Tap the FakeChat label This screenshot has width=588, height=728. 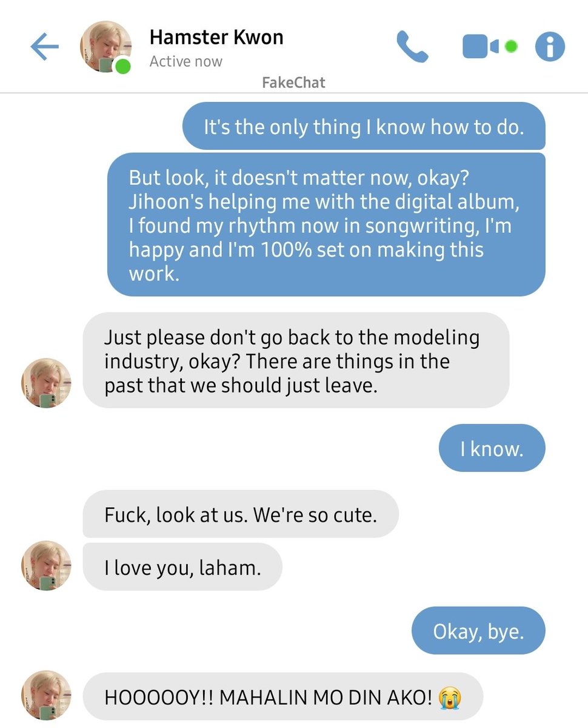click(x=293, y=82)
